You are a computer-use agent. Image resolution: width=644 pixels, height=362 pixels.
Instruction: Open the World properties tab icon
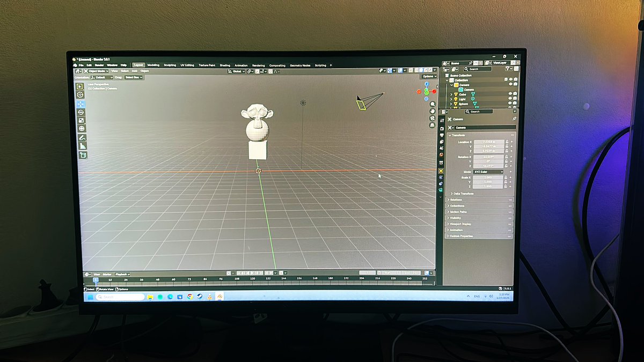click(442, 154)
